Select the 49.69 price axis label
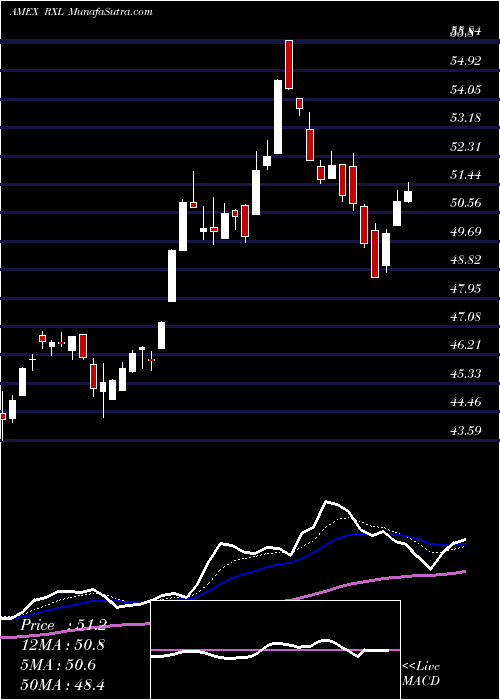Screen dimensions: 500x700 pyautogui.click(x=466, y=231)
